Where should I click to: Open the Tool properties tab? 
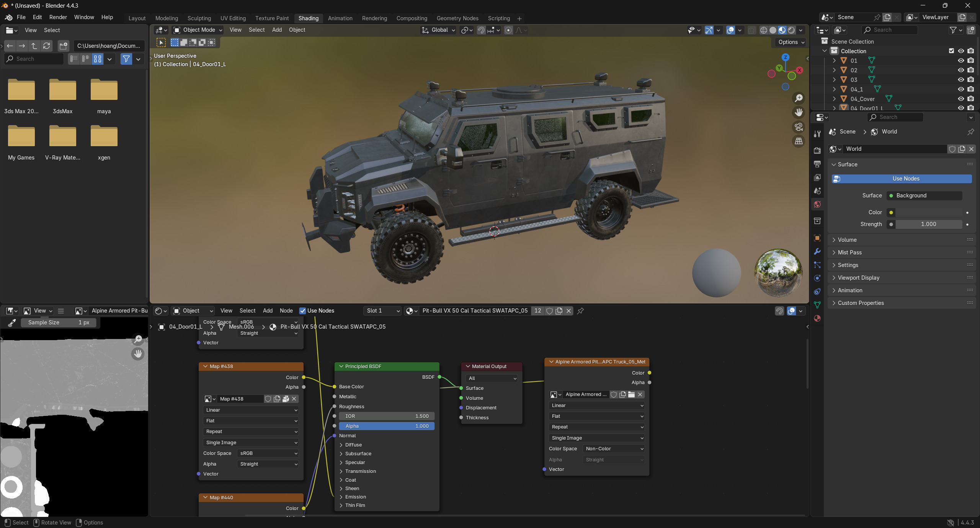(x=817, y=134)
